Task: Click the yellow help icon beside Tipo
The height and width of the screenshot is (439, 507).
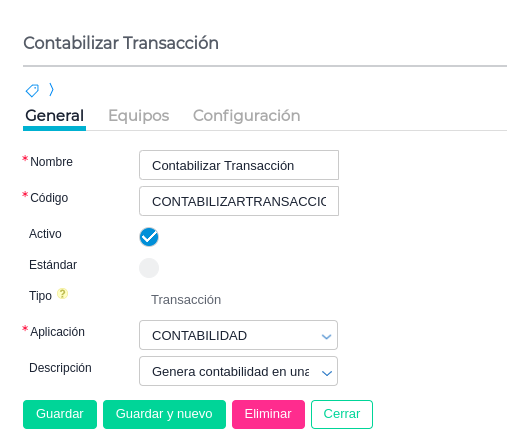Action: [62, 294]
